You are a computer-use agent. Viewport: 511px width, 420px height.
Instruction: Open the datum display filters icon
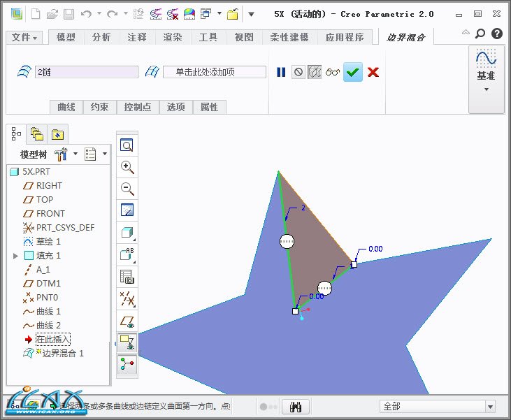coord(127,299)
